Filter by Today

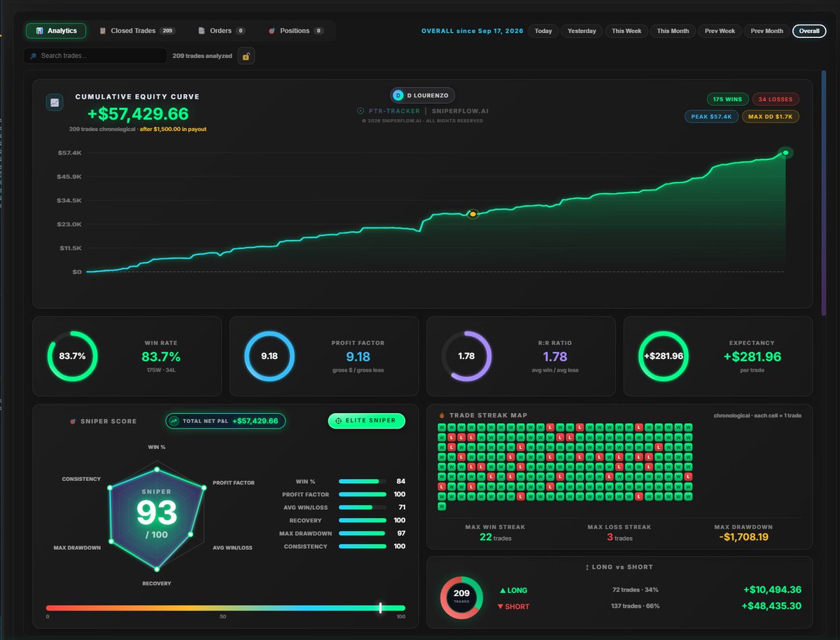point(543,31)
